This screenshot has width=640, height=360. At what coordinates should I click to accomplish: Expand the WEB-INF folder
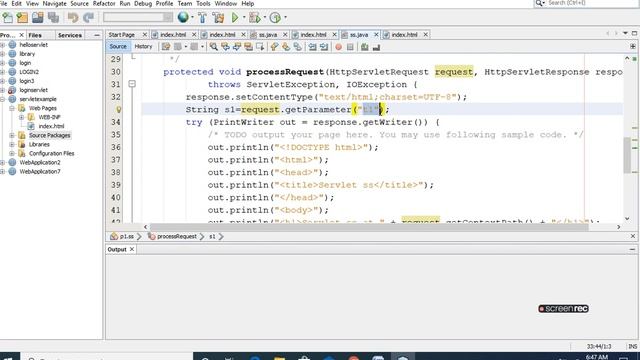(x=21, y=117)
